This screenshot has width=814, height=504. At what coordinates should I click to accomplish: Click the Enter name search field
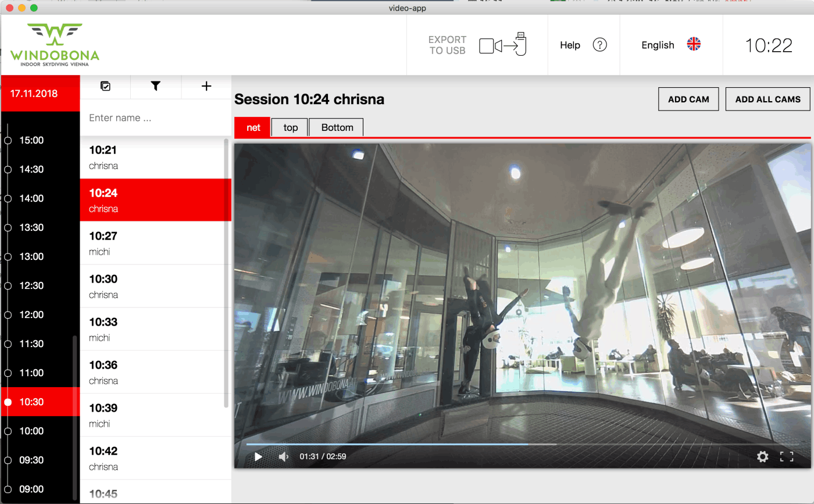coord(155,118)
